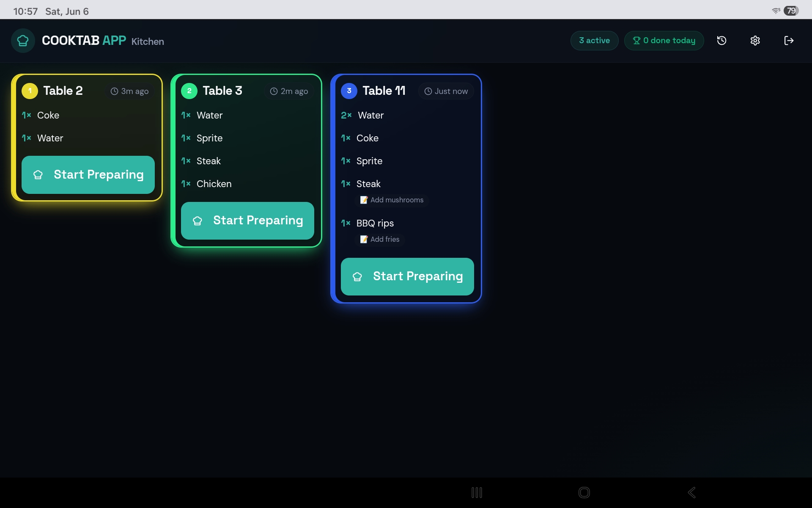This screenshot has width=812, height=508.
Task: Tap the battery indicator showing 79
Action: (x=791, y=11)
